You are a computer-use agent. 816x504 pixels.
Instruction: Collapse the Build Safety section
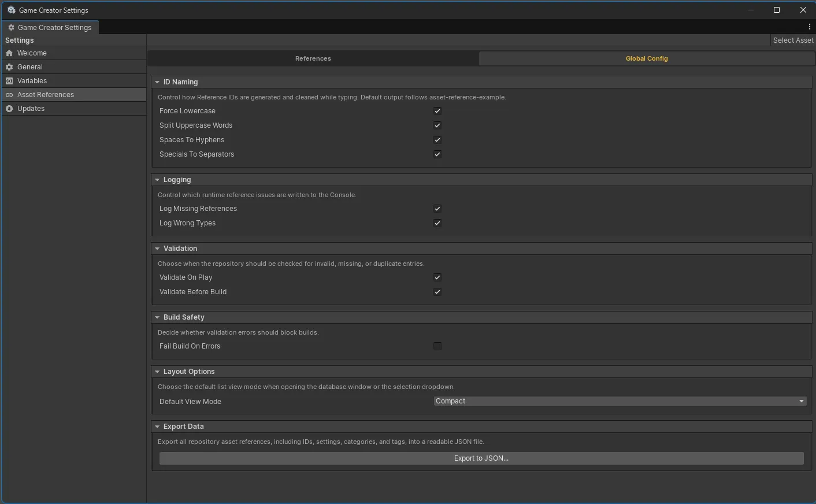(157, 317)
